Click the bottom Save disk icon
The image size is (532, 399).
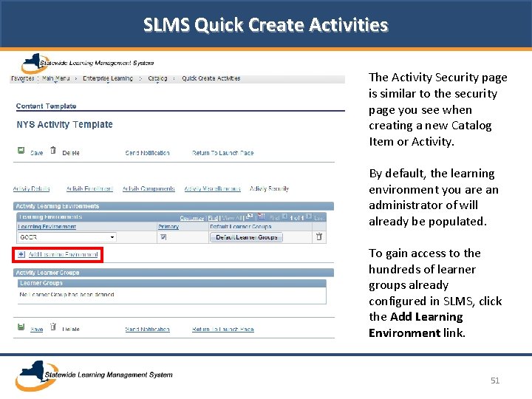click(21, 327)
